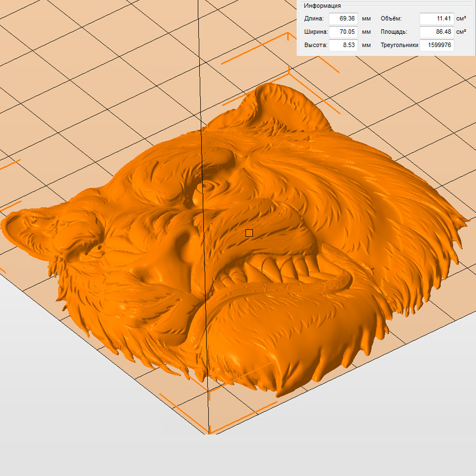Click the Длина value field showing 69.36
The height and width of the screenshot is (476, 476).
click(x=343, y=18)
